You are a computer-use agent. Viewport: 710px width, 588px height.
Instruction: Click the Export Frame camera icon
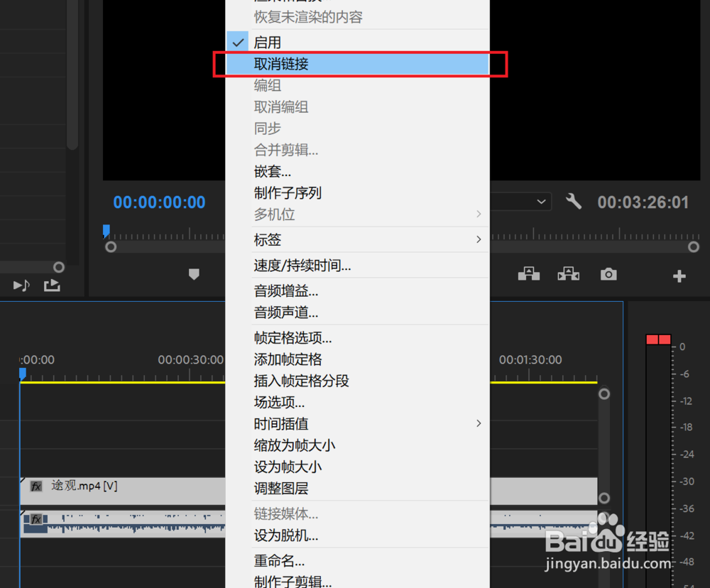click(x=608, y=274)
